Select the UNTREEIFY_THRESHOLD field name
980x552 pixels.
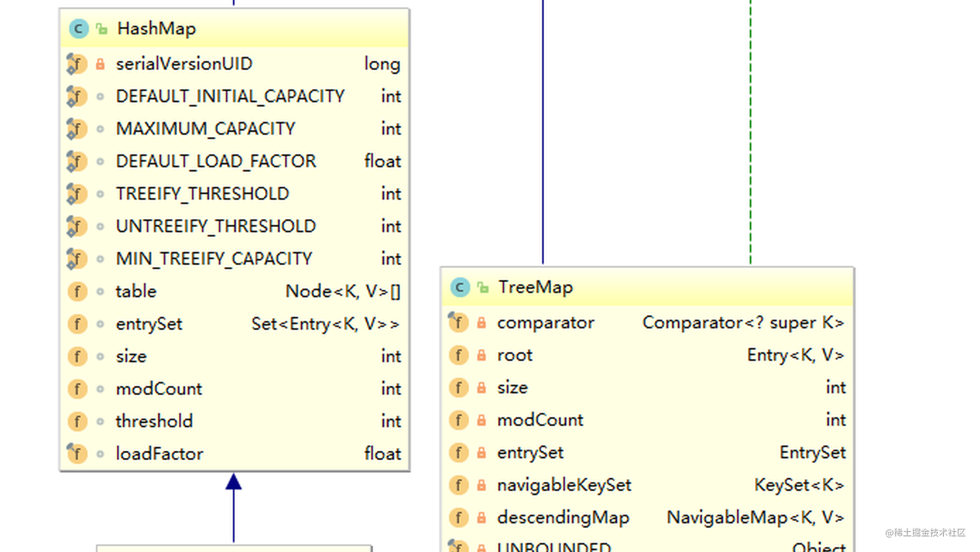[x=216, y=226]
